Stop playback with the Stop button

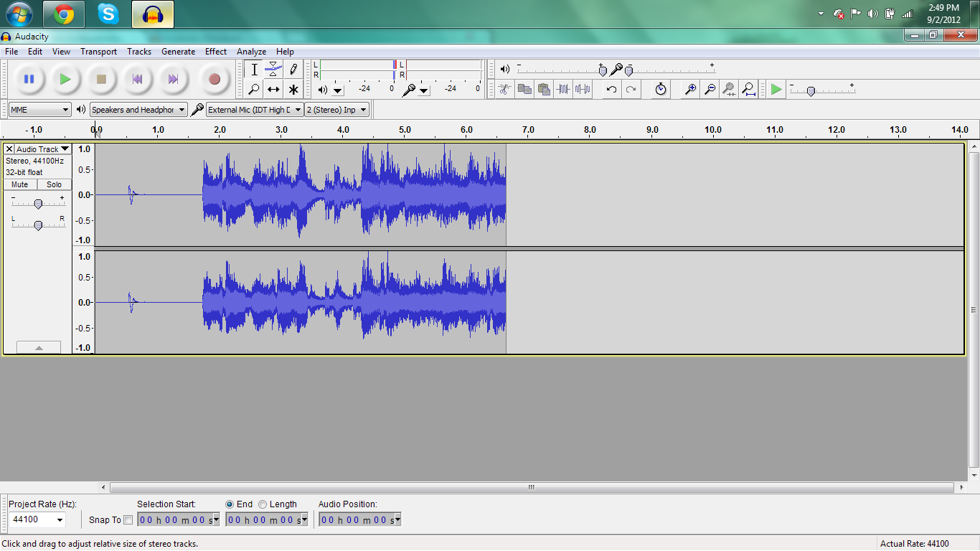(x=101, y=79)
